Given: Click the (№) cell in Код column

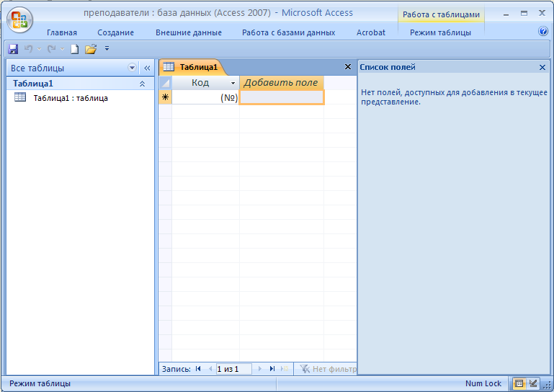Looking at the screenshot, I should (205, 97).
